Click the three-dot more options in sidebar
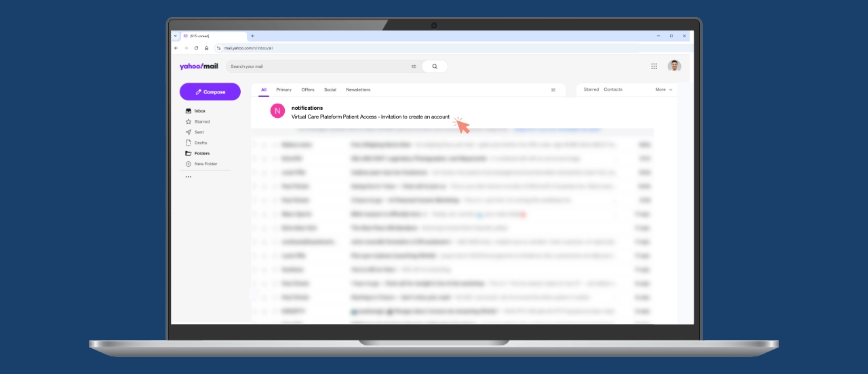 click(x=189, y=177)
